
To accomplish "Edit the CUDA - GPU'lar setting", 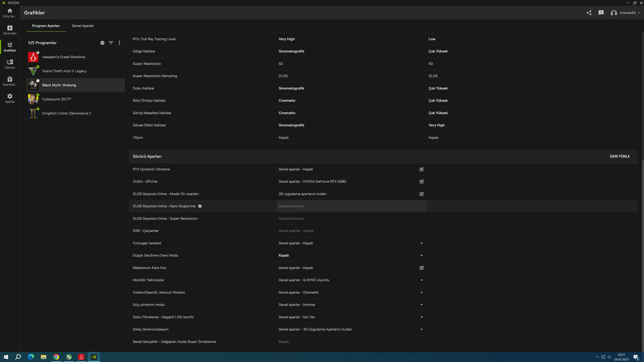I will point(421,182).
